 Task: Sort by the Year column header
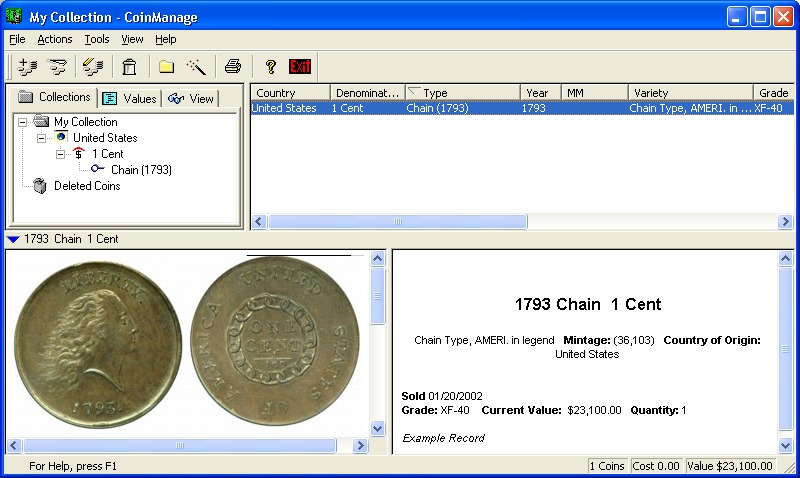[x=541, y=92]
